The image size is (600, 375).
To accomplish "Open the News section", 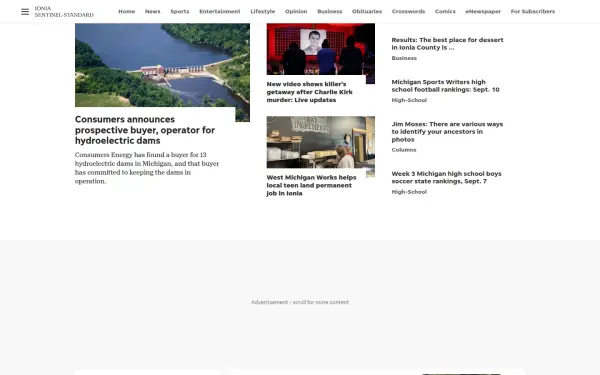I will click(x=152, y=11).
